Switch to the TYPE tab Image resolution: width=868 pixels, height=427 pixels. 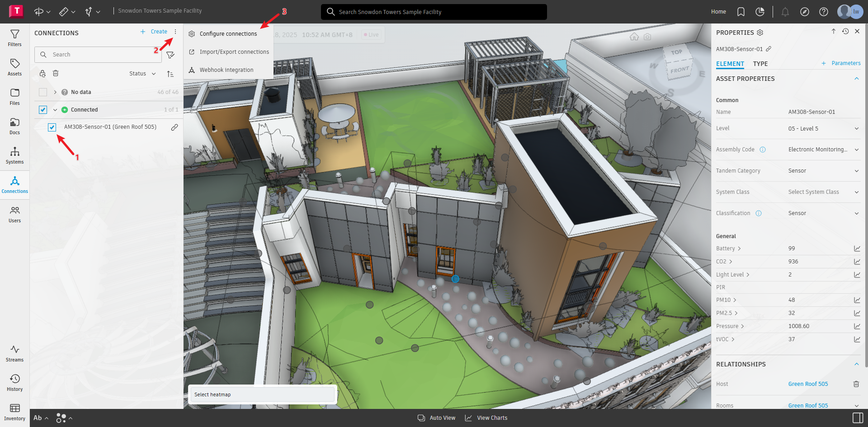pyautogui.click(x=760, y=64)
